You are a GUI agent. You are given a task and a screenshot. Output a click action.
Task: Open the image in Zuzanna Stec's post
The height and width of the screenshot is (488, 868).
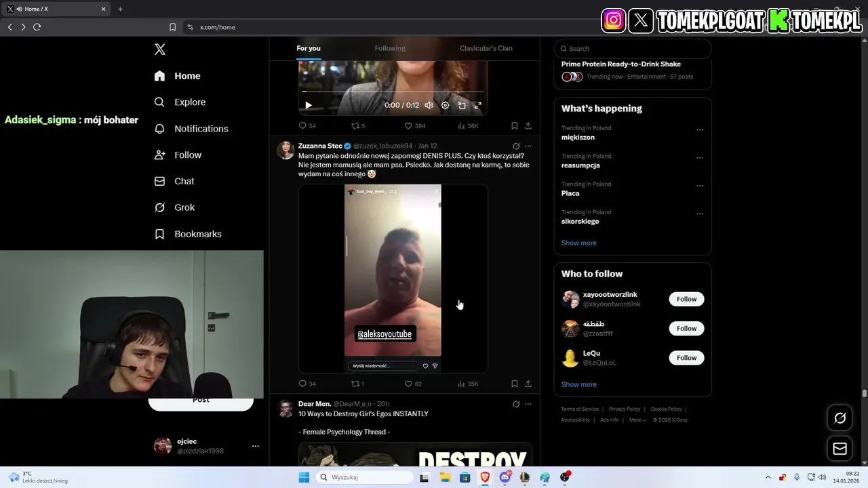coord(393,279)
